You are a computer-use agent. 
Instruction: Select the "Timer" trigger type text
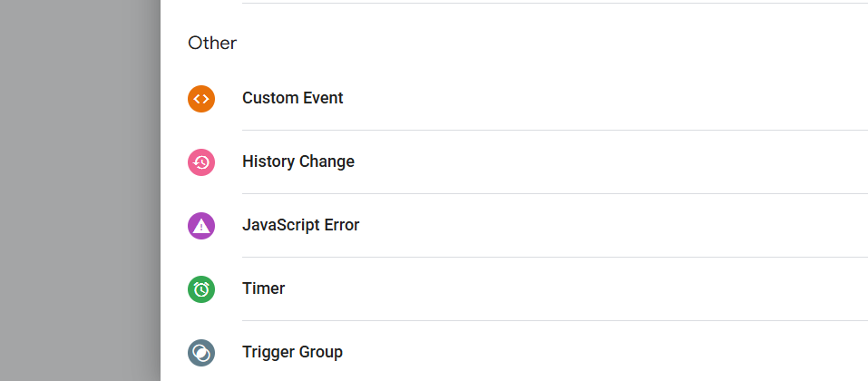263,288
